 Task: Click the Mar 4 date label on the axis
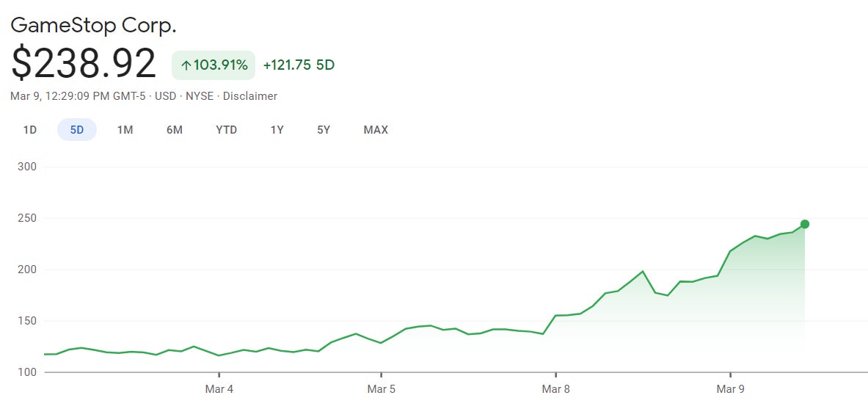coord(219,389)
